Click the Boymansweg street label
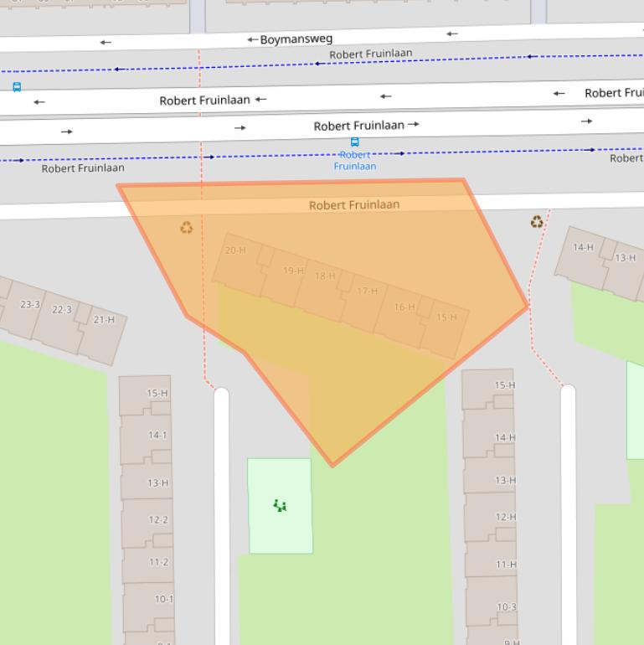The image size is (644, 645). tap(295, 39)
